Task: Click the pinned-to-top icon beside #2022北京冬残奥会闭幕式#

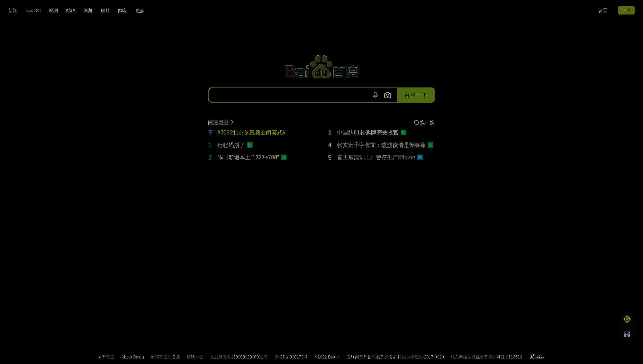Action: tap(210, 132)
